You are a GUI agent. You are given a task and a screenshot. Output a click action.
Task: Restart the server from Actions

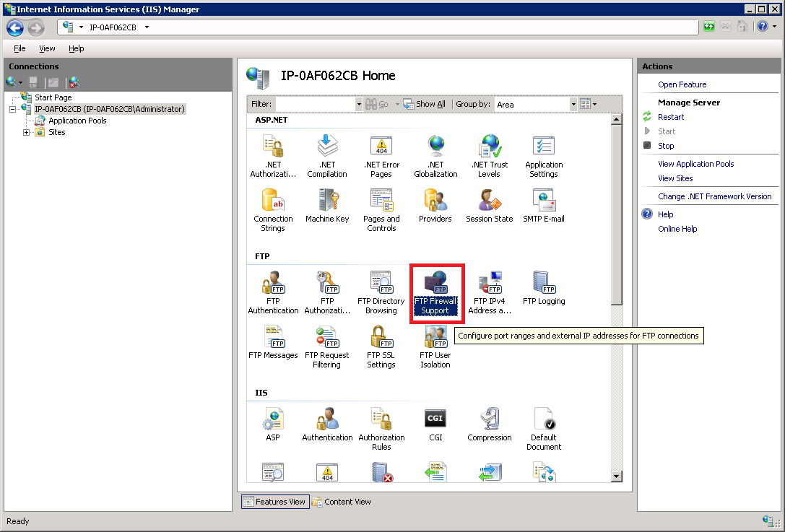point(671,117)
